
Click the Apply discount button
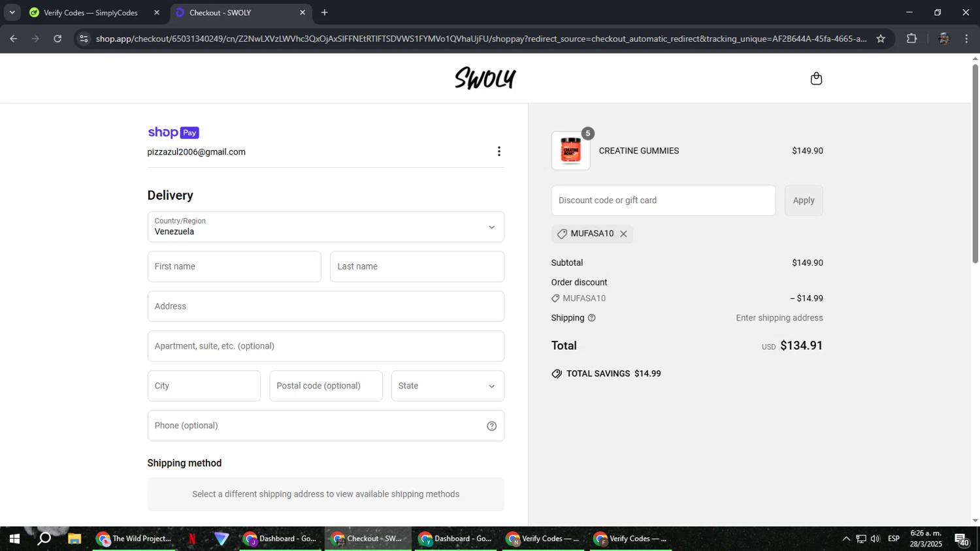(804, 200)
